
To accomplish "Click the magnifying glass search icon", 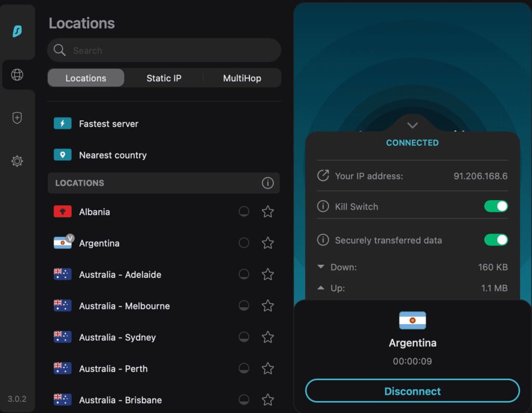I will (x=60, y=50).
